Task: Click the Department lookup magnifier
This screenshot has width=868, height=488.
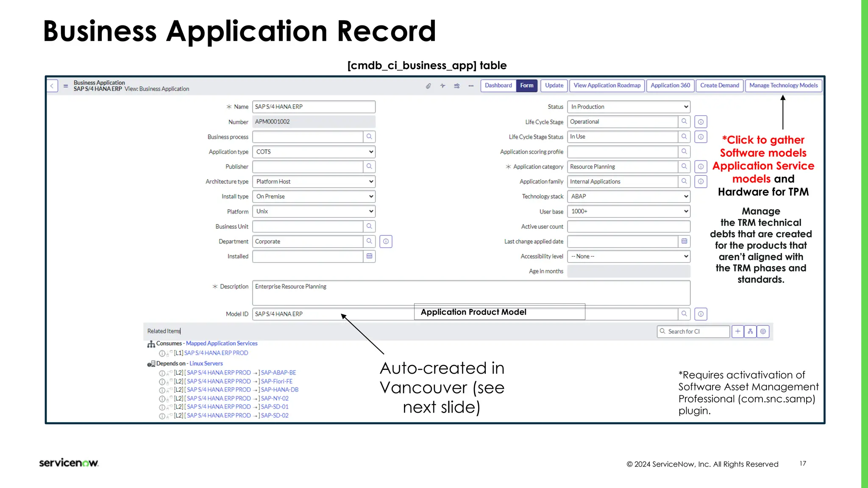Action: 369,241
